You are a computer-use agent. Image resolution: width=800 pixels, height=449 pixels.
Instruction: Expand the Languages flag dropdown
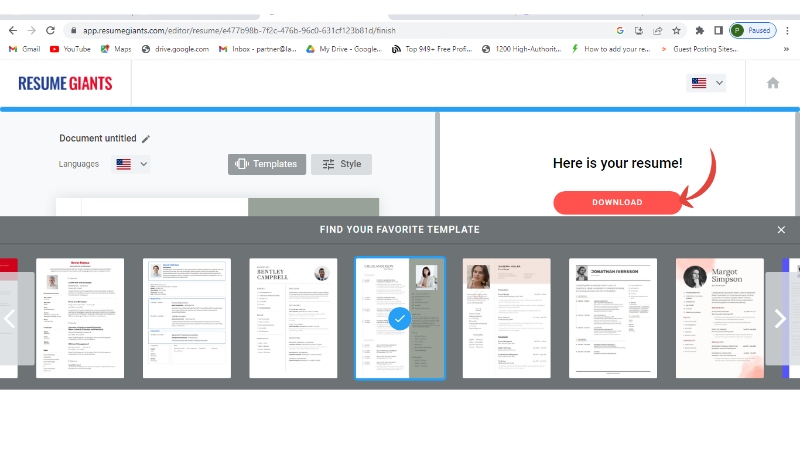click(x=131, y=164)
